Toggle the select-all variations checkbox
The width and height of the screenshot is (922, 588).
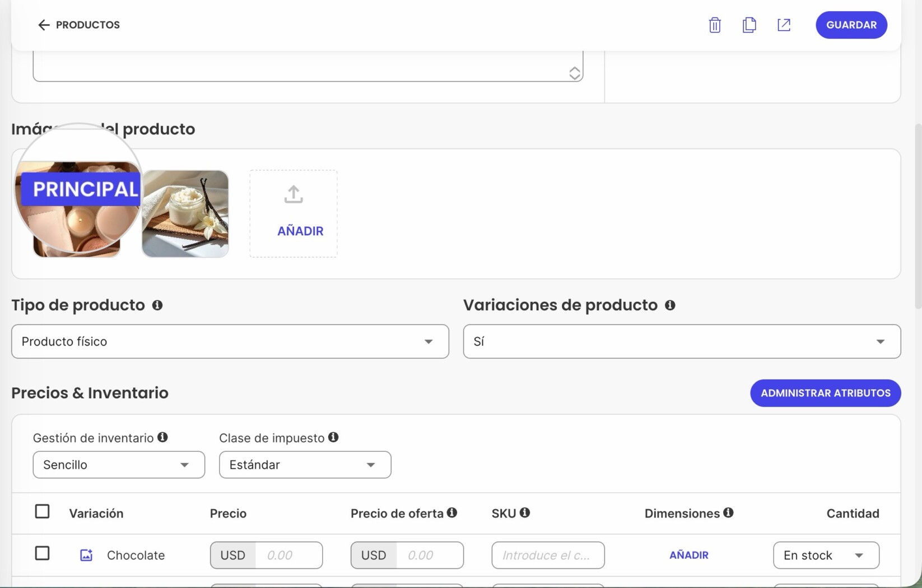click(x=42, y=511)
